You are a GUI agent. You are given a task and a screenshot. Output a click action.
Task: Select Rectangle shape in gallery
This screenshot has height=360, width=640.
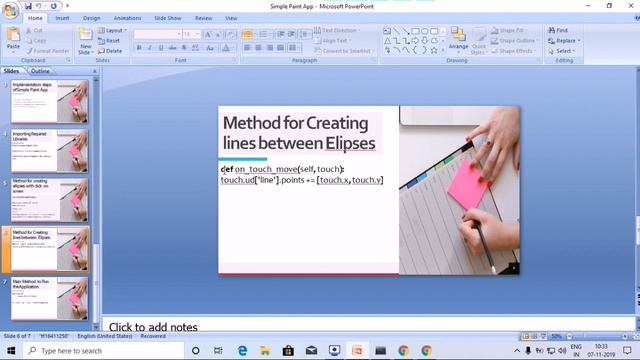(416, 31)
